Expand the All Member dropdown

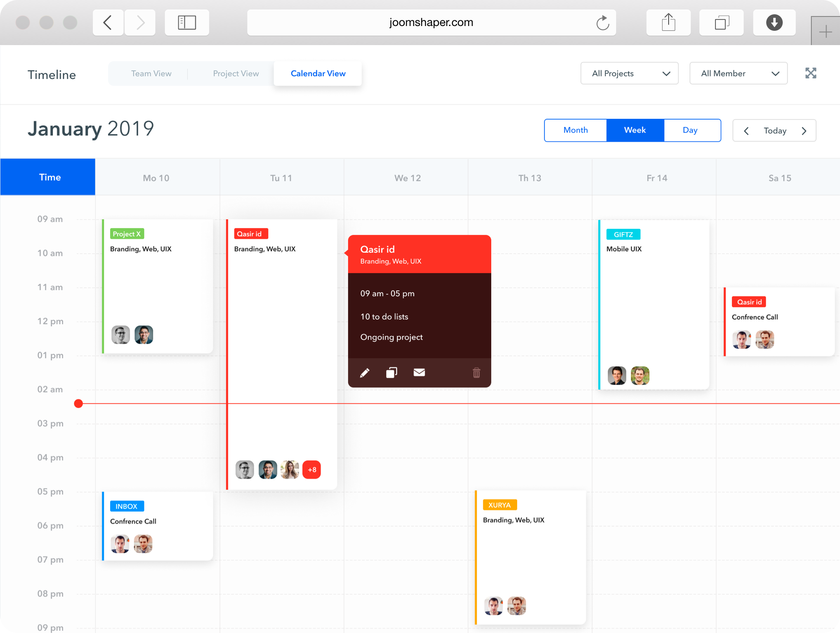coord(738,73)
